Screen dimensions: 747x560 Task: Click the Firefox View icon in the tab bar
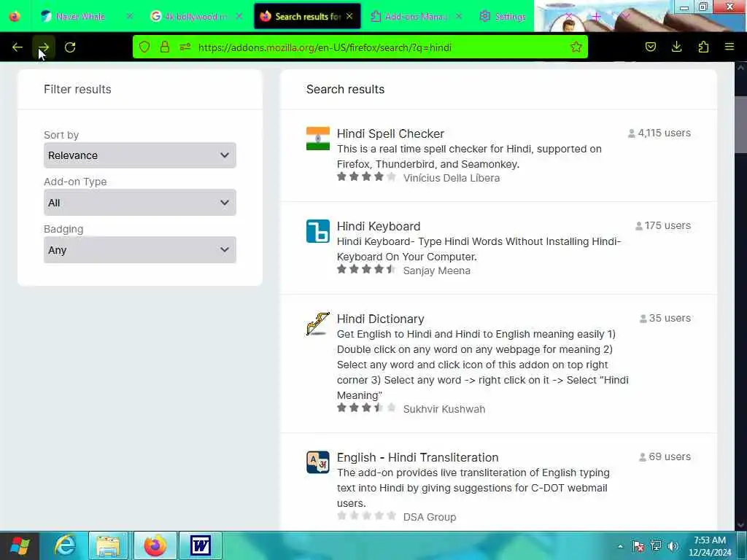coord(15,16)
